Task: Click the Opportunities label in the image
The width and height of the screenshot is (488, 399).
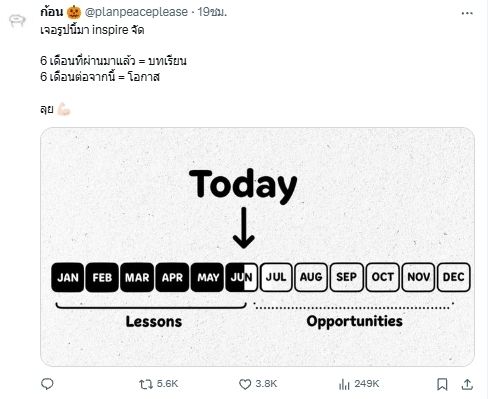Action: click(354, 321)
